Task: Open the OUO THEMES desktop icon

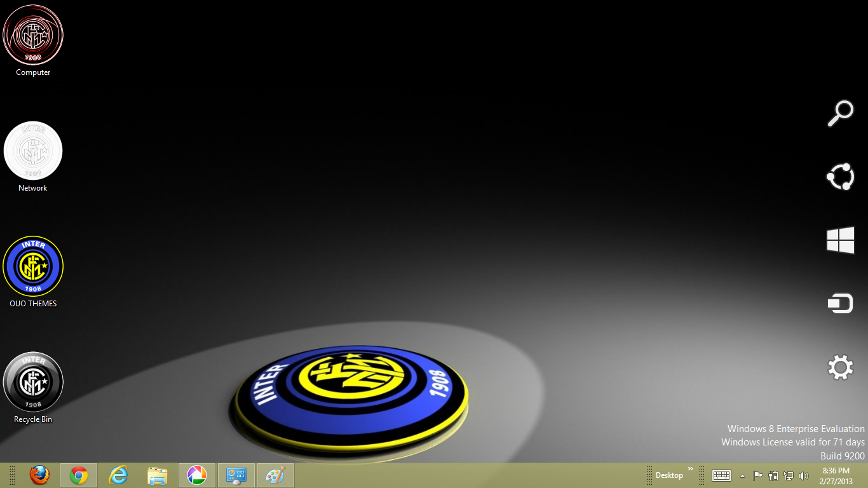Action: (33, 272)
